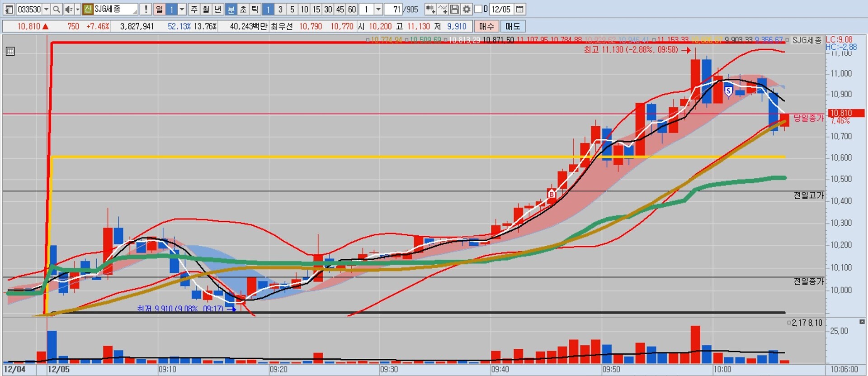Switch to the 15-minute interval

[316, 9]
